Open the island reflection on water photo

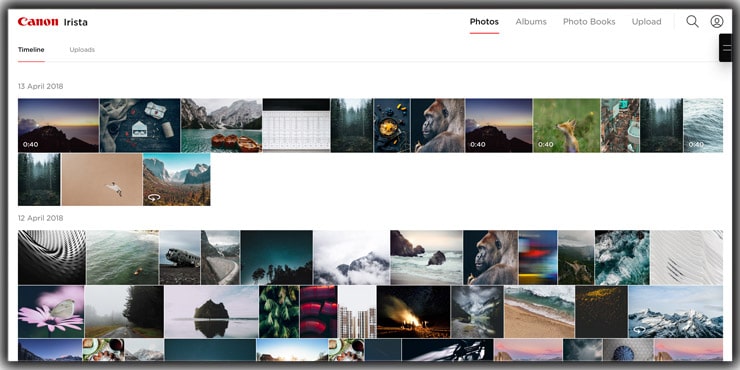211,311
